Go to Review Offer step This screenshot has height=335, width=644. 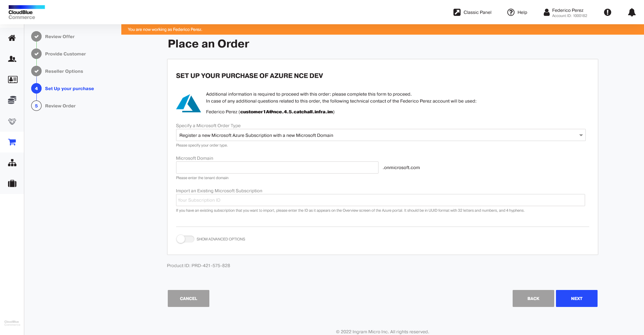pyautogui.click(x=60, y=36)
